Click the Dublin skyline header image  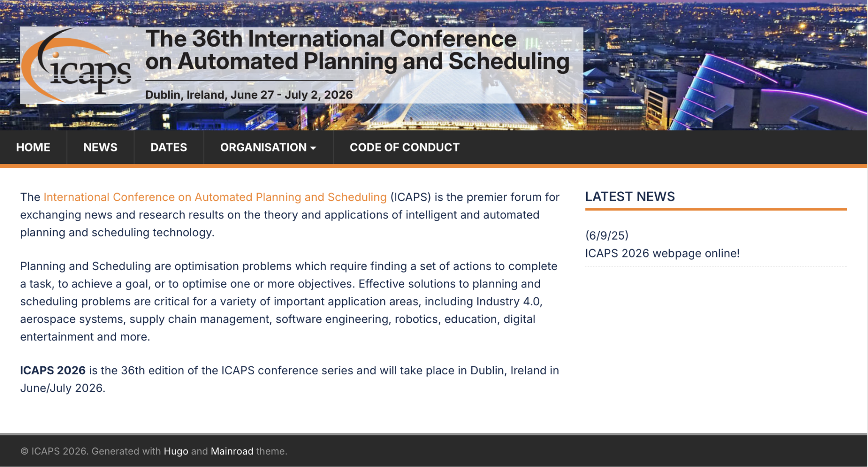(x=721, y=64)
